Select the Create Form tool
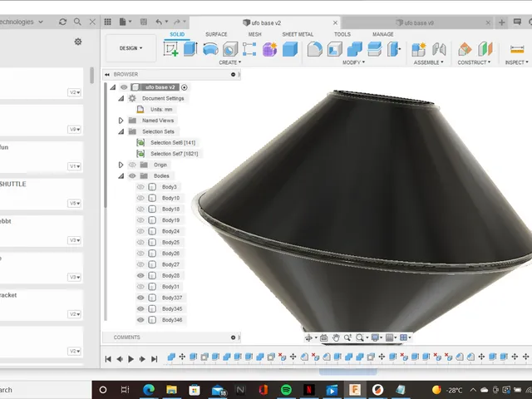 [x=269, y=49]
